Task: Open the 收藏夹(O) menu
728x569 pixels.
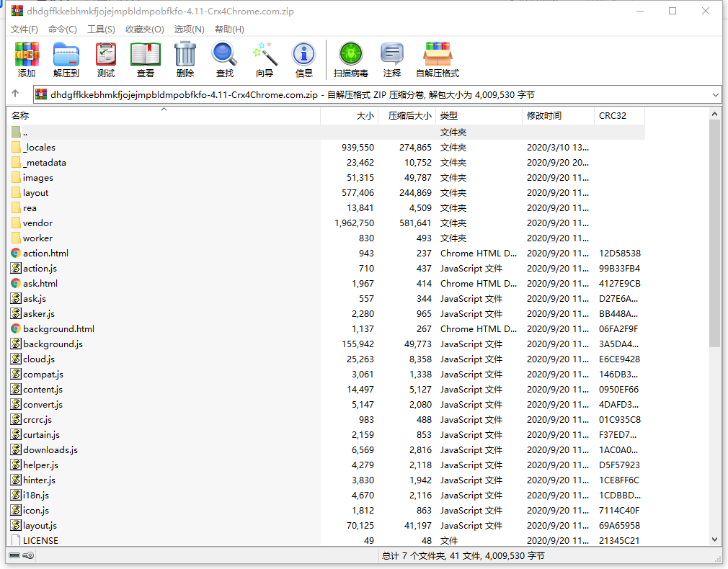Action: coord(144,30)
